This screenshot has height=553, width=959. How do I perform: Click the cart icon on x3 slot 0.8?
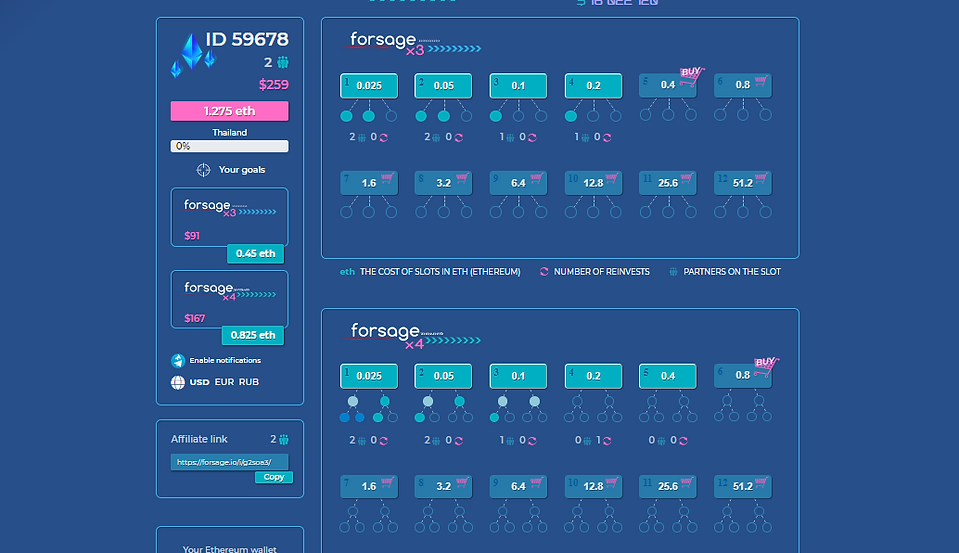(760, 81)
